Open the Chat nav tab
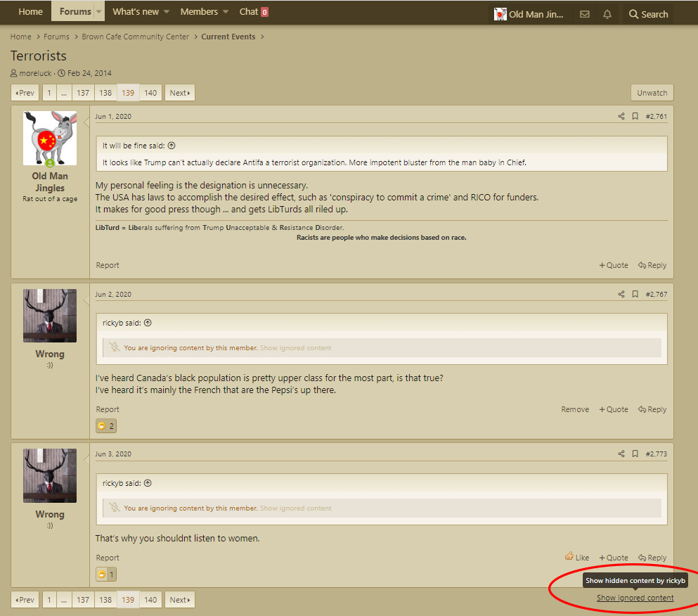 [254, 11]
